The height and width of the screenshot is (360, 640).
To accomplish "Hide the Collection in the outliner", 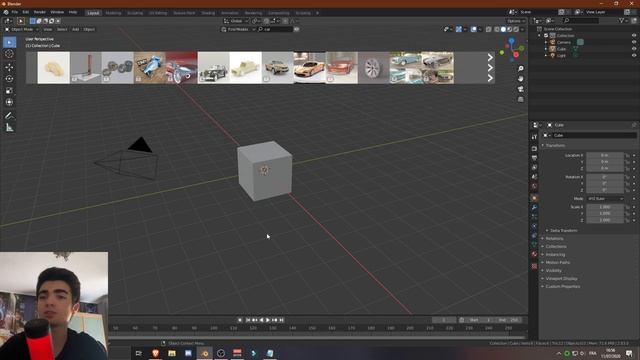I will (634, 36).
